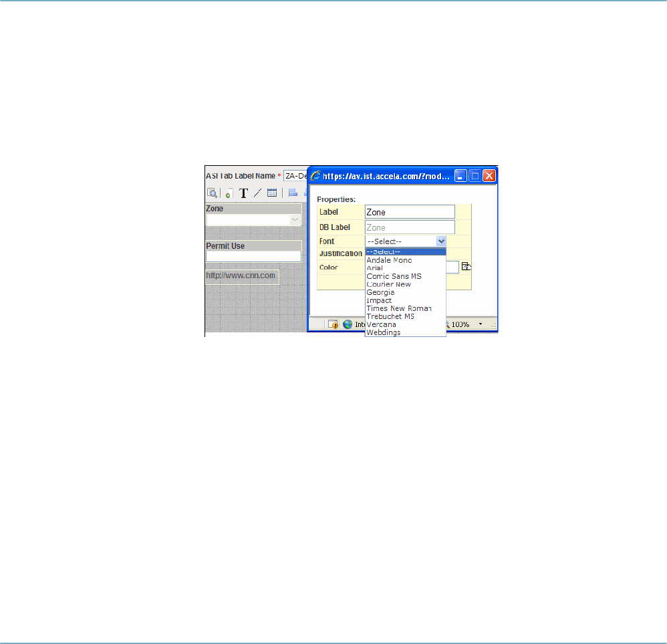
Task: Select the Permit Use label on canvas
Action: [225, 246]
